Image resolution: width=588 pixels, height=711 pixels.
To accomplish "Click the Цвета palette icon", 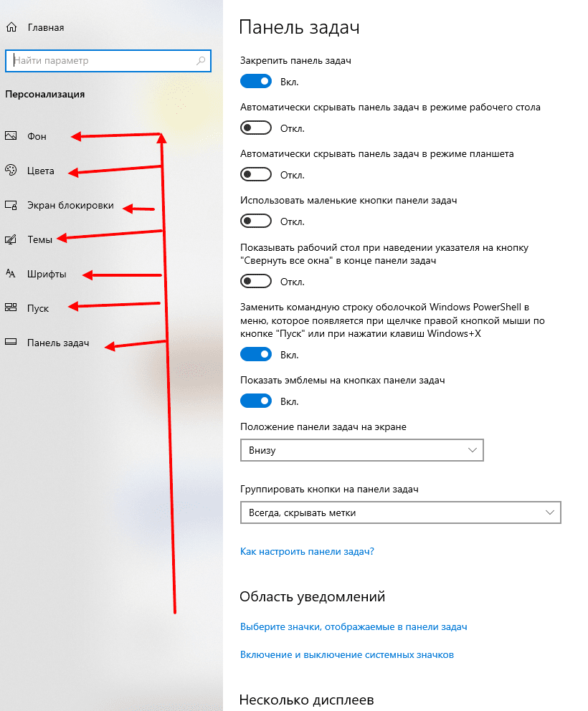I will tap(11, 170).
